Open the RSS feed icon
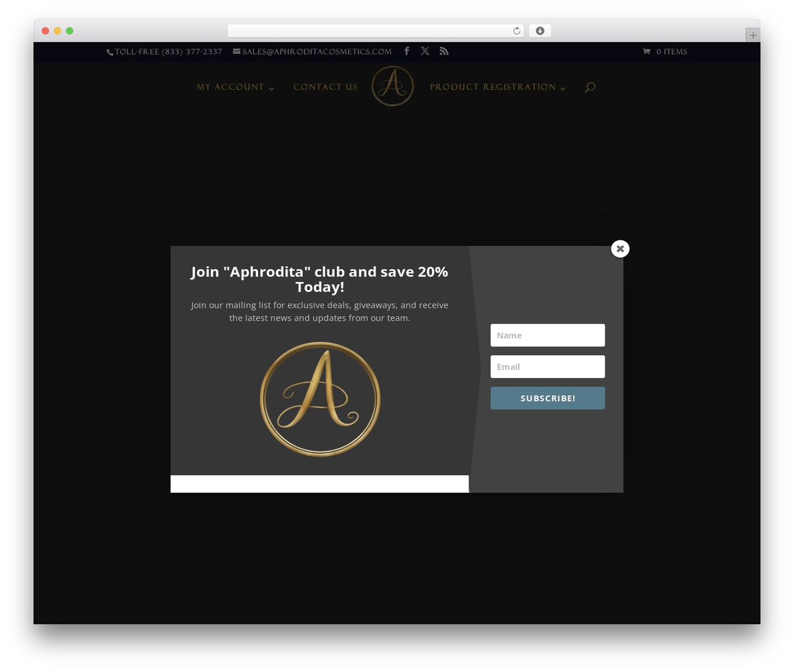 click(444, 51)
